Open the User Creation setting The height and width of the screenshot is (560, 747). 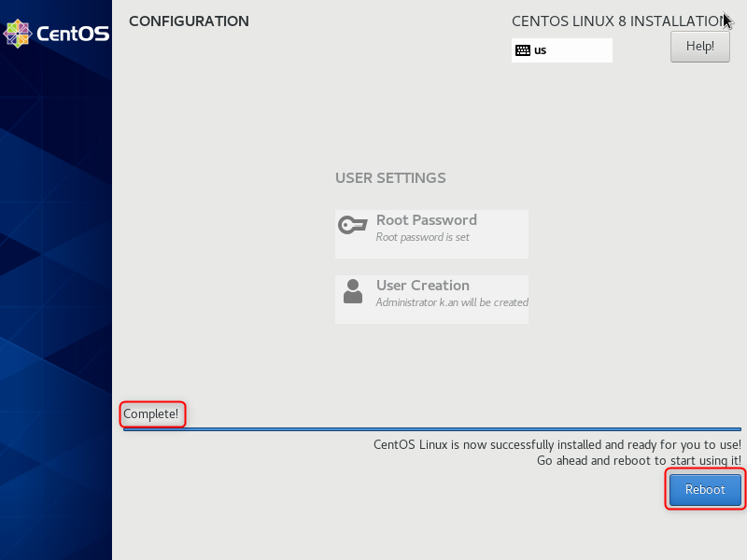point(431,299)
